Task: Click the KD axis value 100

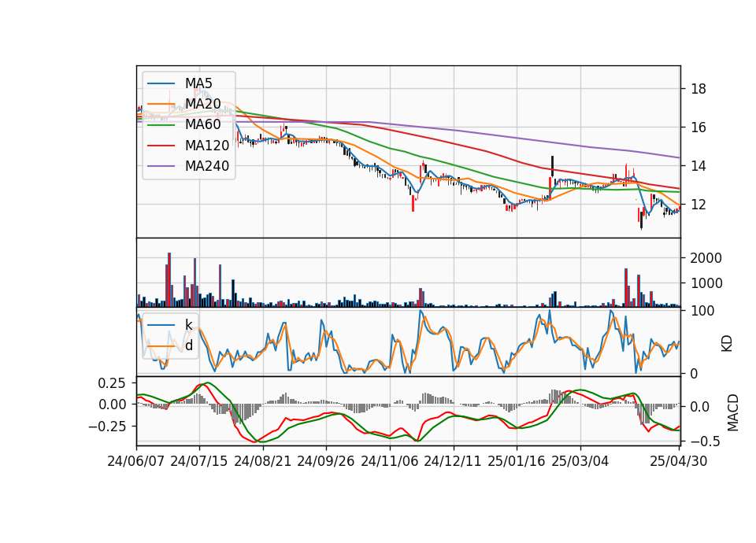Action: (702, 312)
